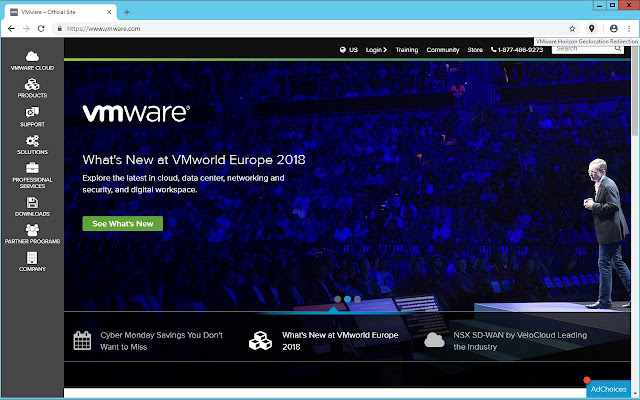Click the browser forward arrow

click(x=26, y=29)
